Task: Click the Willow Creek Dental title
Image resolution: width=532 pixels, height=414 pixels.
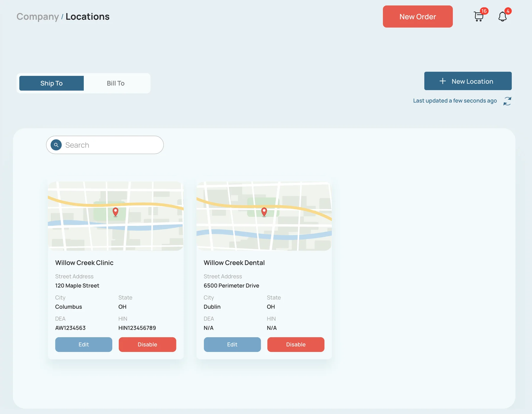Action: [234, 263]
